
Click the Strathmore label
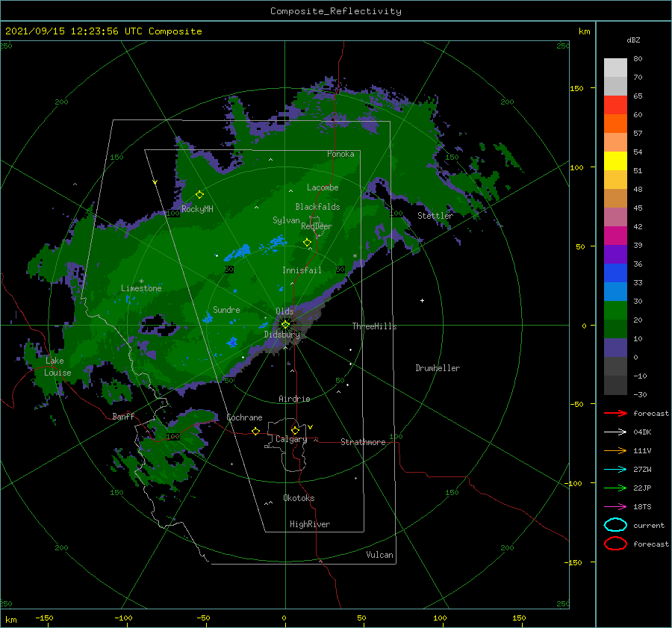click(363, 442)
